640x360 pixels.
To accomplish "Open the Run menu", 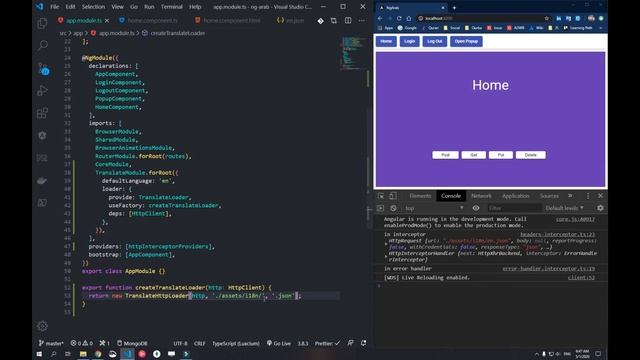I will tap(149, 7).
